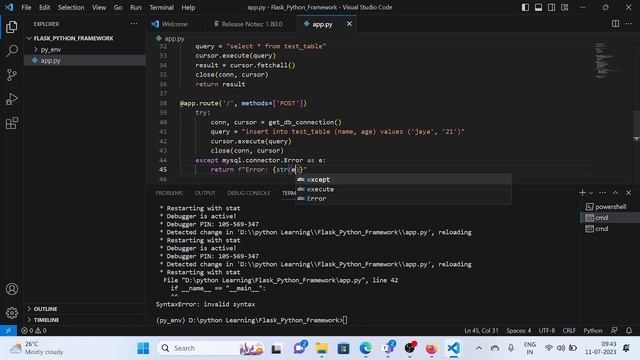Open the Edit menu

[x=44, y=7]
